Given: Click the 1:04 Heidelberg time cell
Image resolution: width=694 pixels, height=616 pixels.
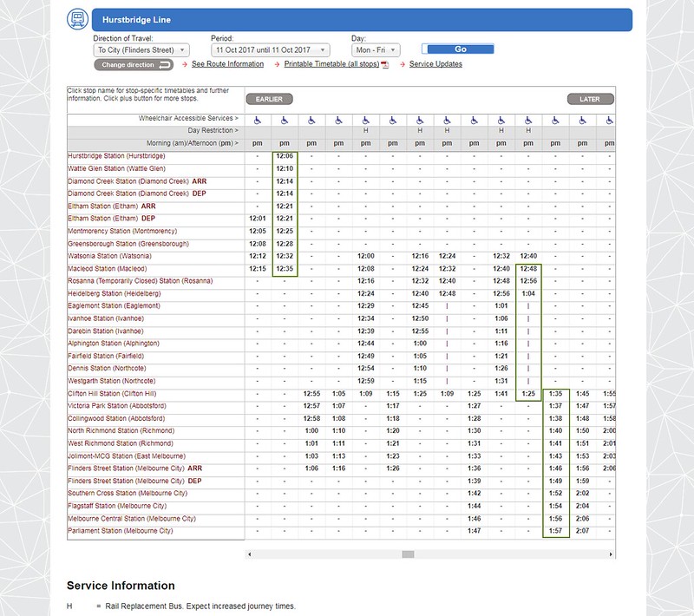Looking at the screenshot, I should (x=528, y=293).
